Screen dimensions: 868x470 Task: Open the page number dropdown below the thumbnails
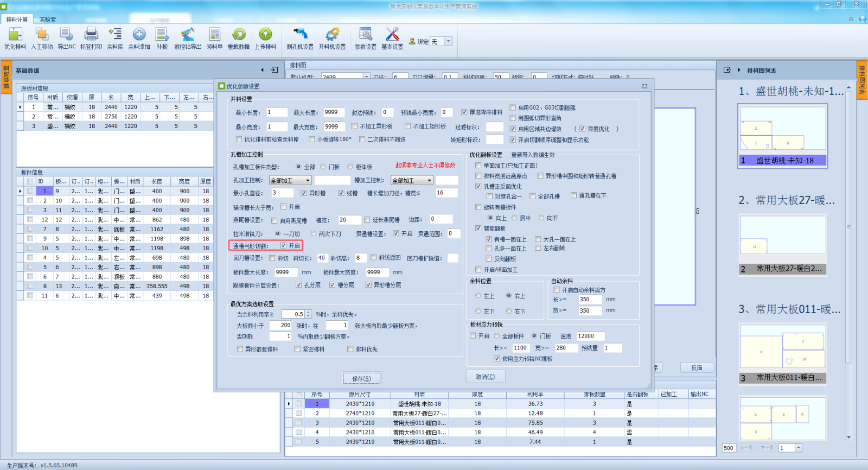click(798, 448)
